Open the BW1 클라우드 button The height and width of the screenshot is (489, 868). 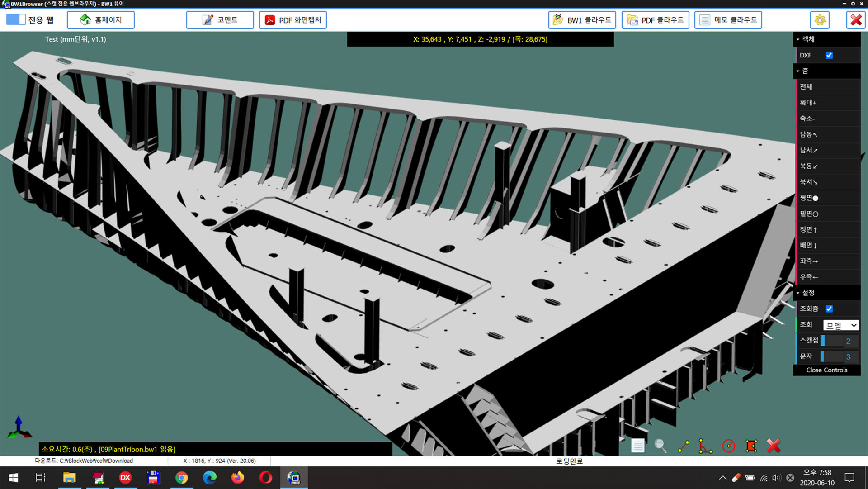coord(582,20)
